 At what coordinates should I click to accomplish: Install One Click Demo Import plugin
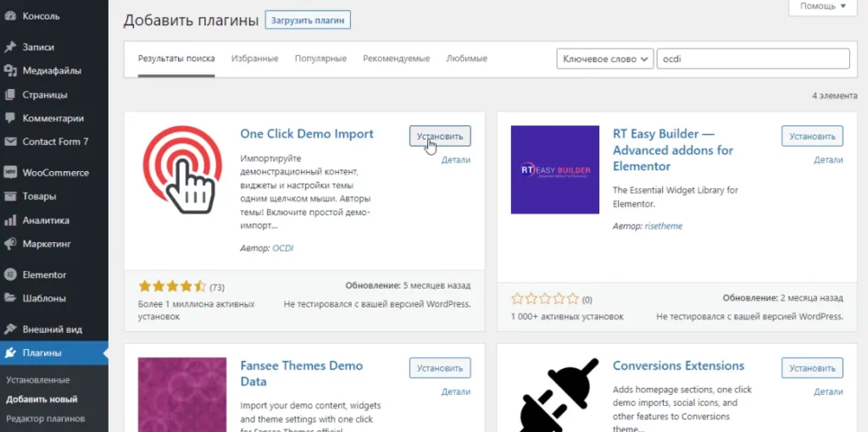(x=440, y=136)
